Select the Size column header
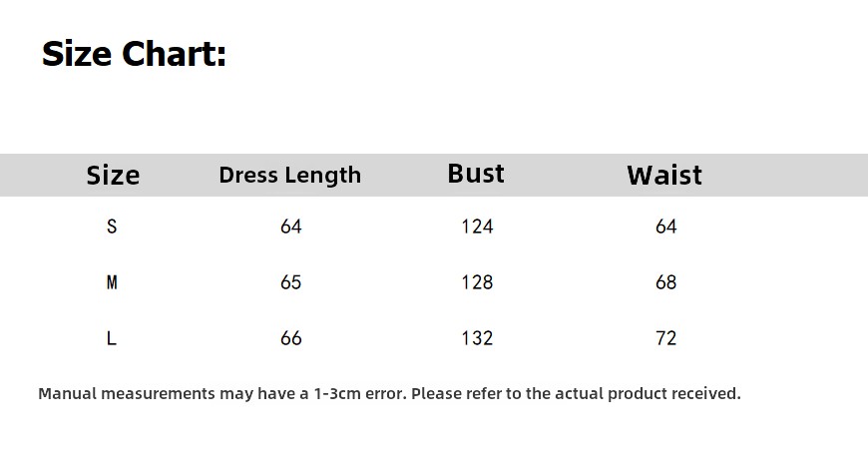The height and width of the screenshot is (462, 868). pos(113,175)
